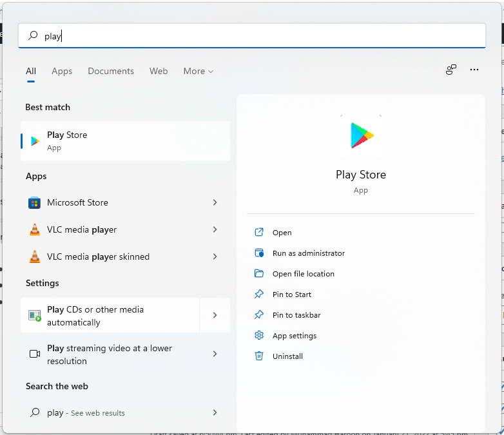The width and height of the screenshot is (504, 435).
Task: Switch to the Apps tab
Action: (x=62, y=71)
